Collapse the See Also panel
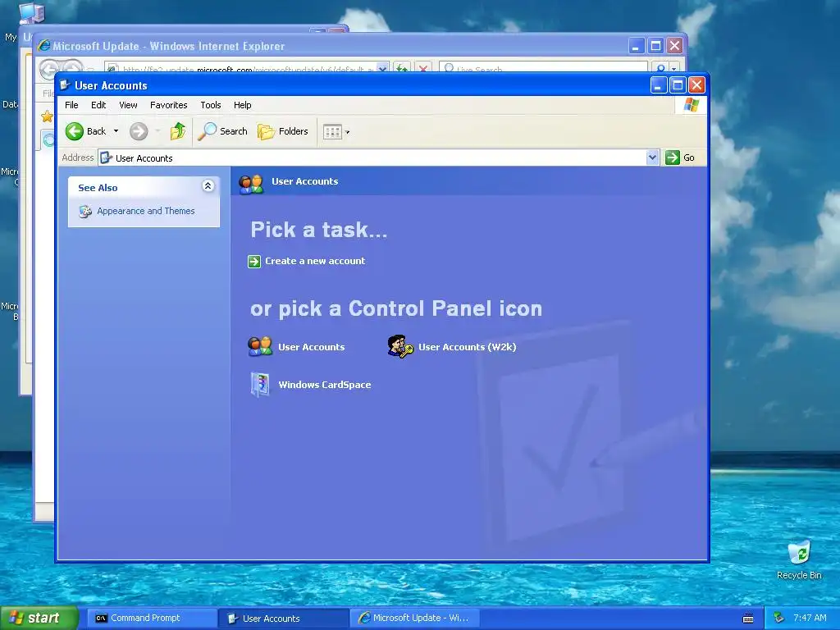The width and height of the screenshot is (840, 630). pyautogui.click(x=208, y=186)
